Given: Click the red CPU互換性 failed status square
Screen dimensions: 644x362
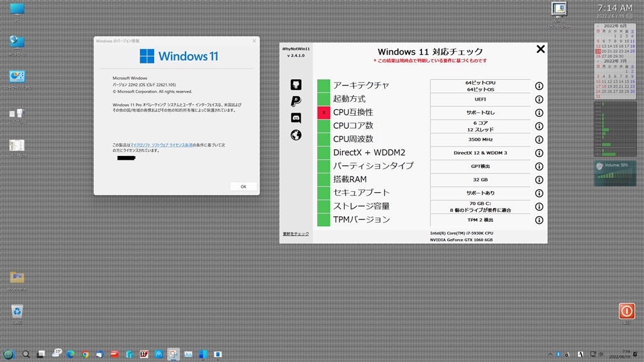Looking at the screenshot, I should tap(324, 112).
